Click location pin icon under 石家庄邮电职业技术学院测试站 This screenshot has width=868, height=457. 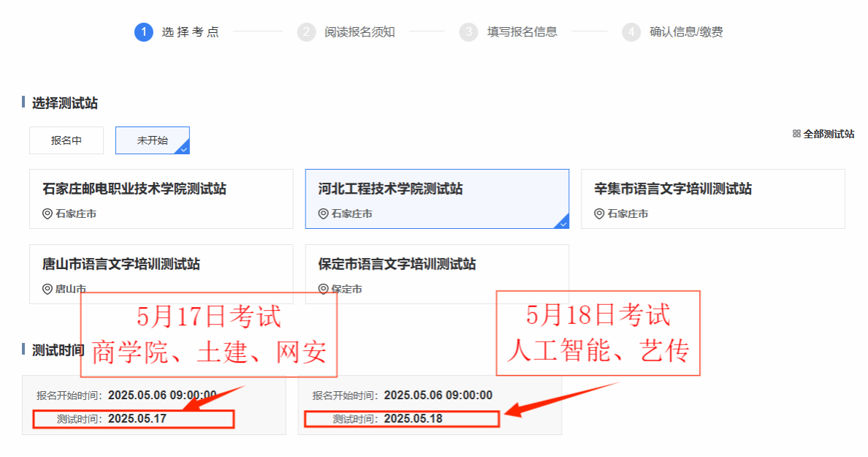tap(47, 214)
